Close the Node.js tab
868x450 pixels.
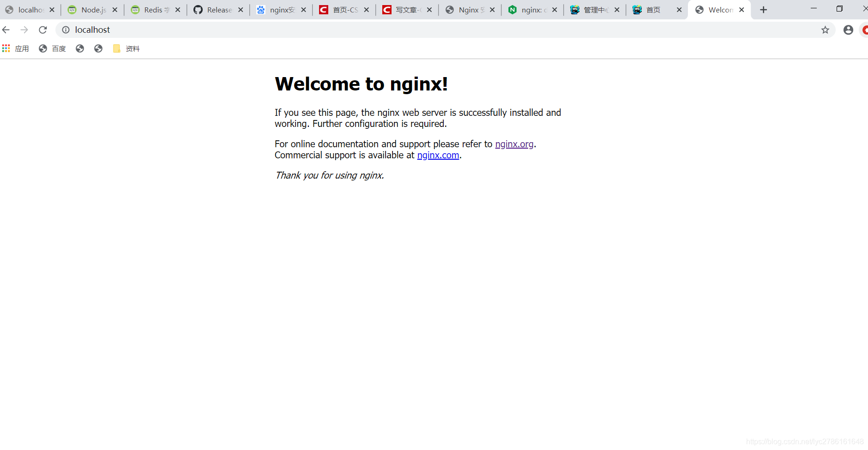click(115, 10)
